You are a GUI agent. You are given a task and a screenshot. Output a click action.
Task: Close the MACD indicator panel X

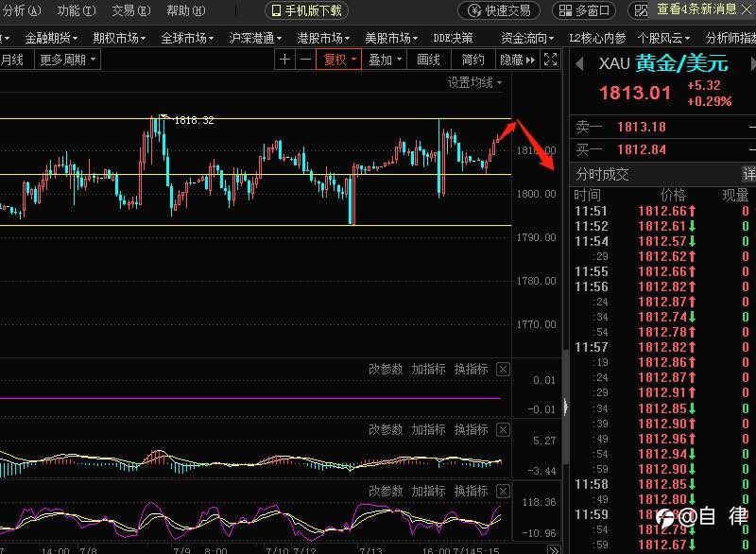coord(503,429)
